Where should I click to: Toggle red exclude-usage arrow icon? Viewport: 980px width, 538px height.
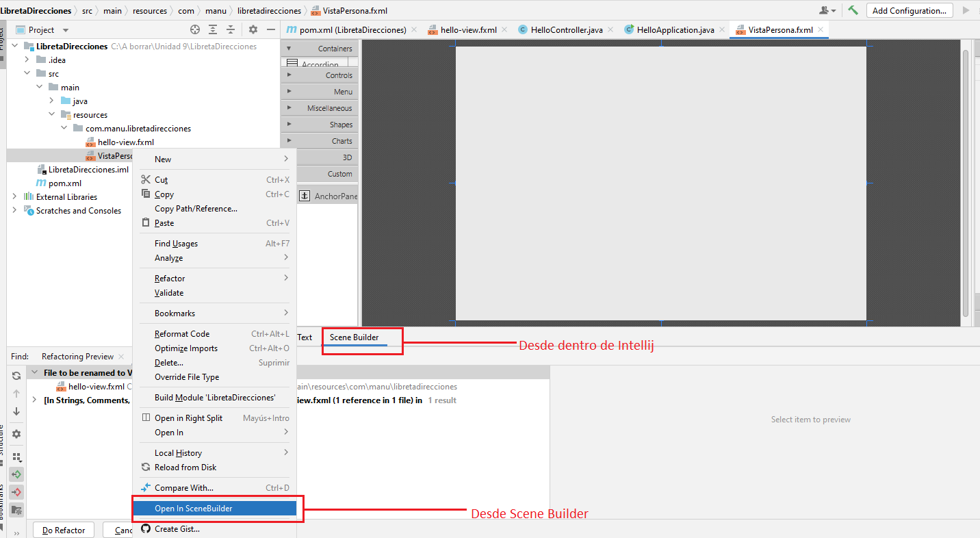(x=16, y=492)
